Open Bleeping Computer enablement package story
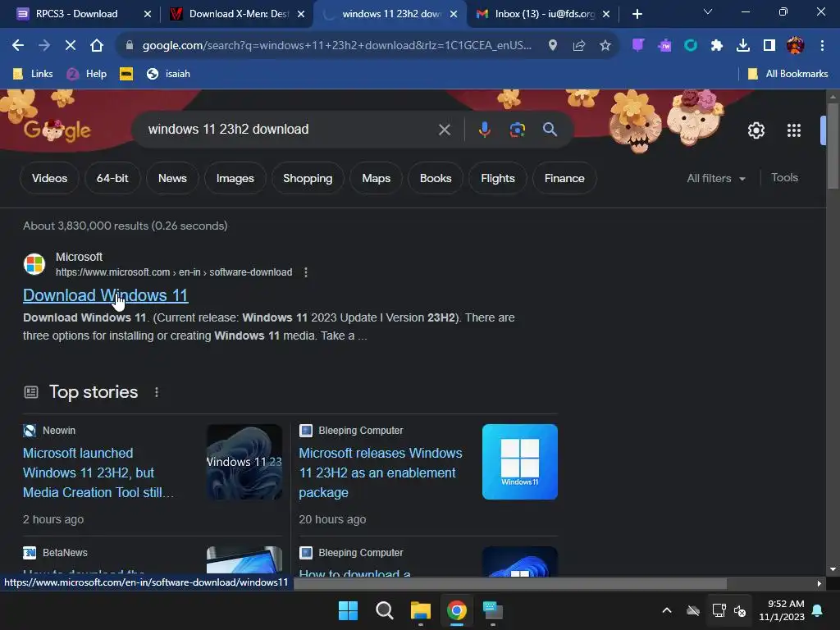This screenshot has height=630, width=840. (381, 472)
